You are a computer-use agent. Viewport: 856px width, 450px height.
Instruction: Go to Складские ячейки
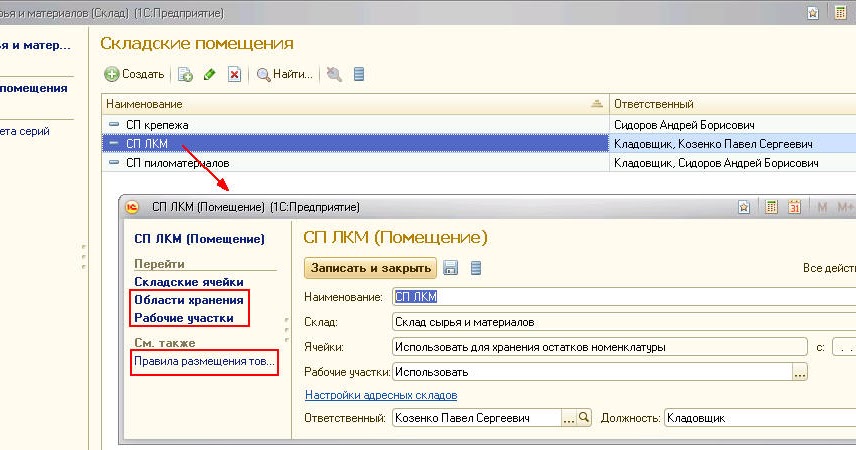[189, 282]
